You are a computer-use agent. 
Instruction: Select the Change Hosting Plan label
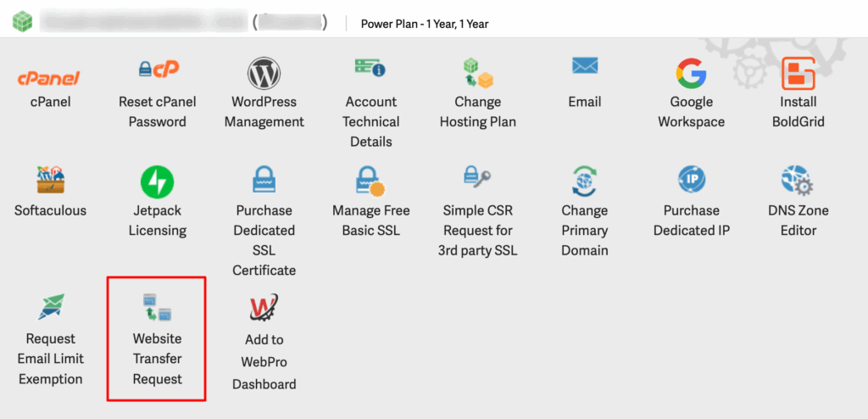pos(478,112)
